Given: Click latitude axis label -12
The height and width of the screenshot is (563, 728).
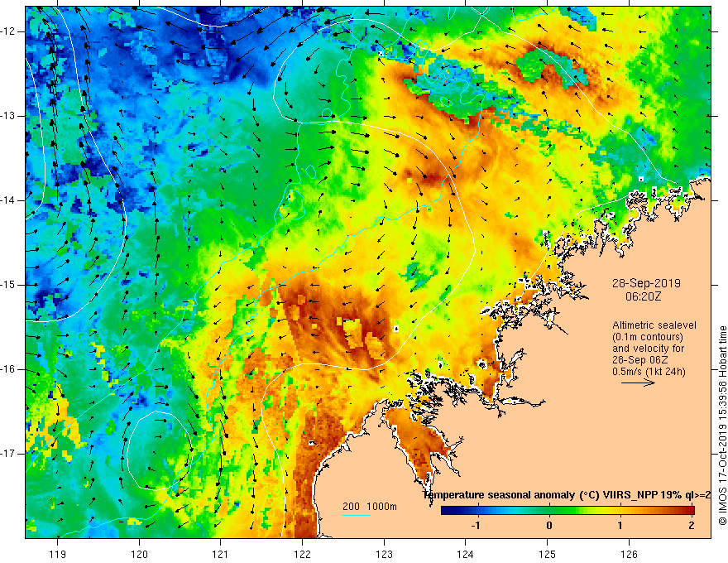Looking at the screenshot, I should [9, 31].
